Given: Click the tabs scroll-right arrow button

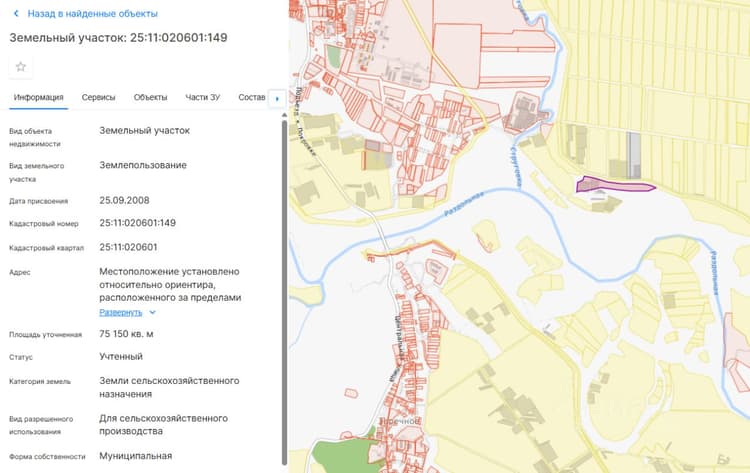Looking at the screenshot, I should [x=277, y=99].
